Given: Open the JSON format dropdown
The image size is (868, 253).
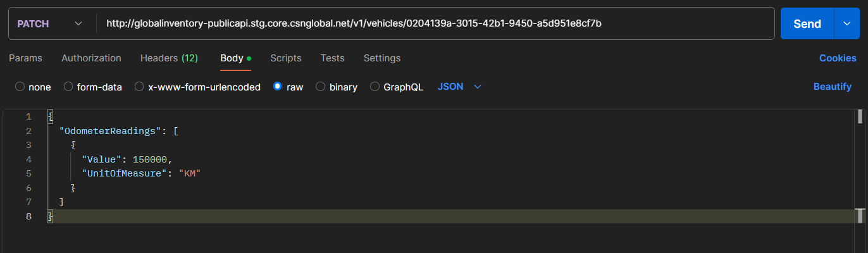Looking at the screenshot, I should coord(459,87).
